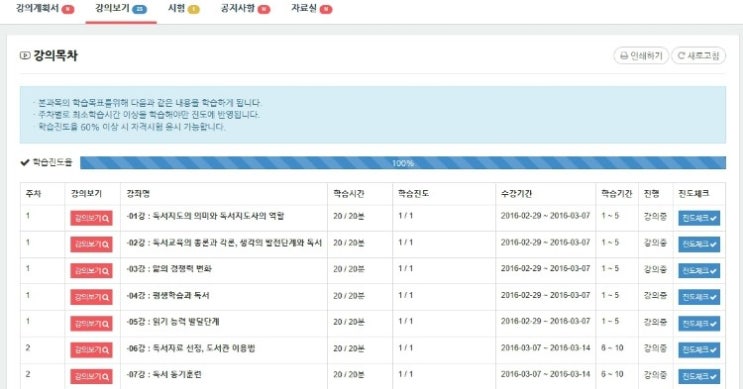Click the 강의목차 heading
The image size is (743, 389).
pos(55,55)
